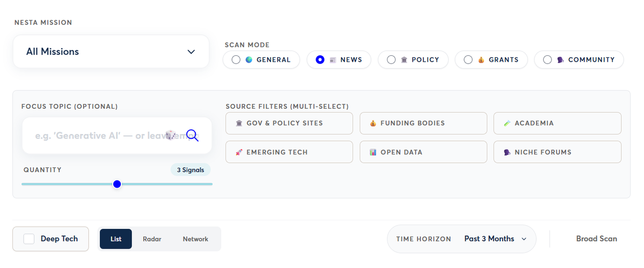This screenshot has height=268, width=644.
Task: Select the Grants scan mode radio button
Action: tap(468, 59)
